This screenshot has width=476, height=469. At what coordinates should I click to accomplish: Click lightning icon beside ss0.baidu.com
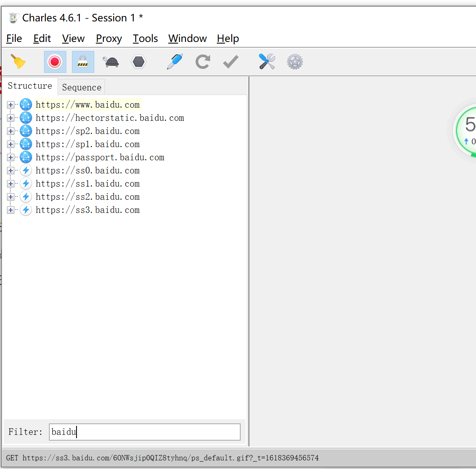(26, 171)
